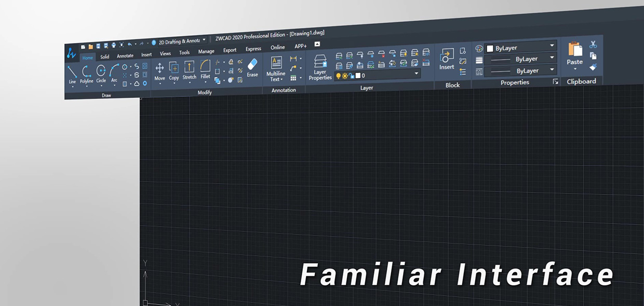Expand the ByLayer color dropdown
The width and height of the screenshot is (644, 306).
tap(552, 47)
